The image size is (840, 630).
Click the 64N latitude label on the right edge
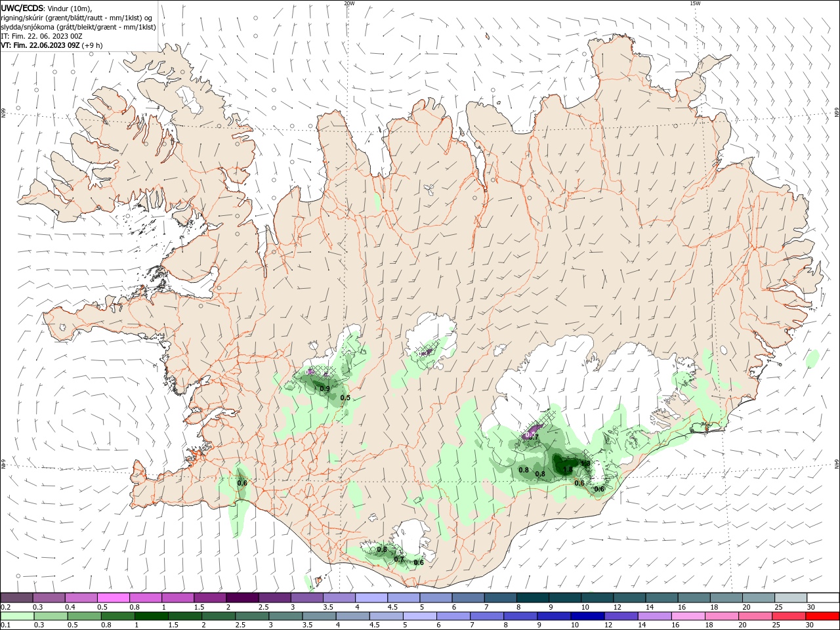(836, 464)
